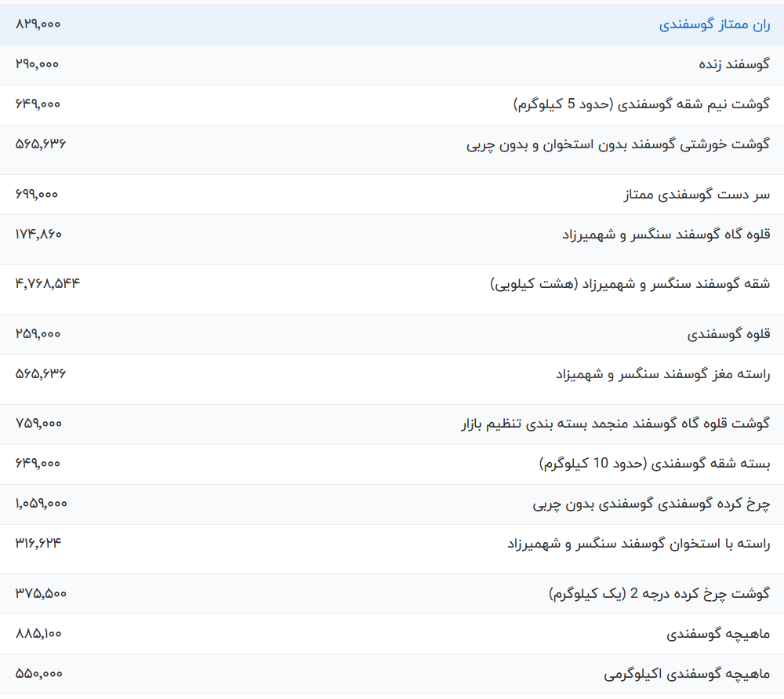Select سر دست گوسفندی ممتاز
The width and height of the screenshot is (784, 699).
click(696, 195)
